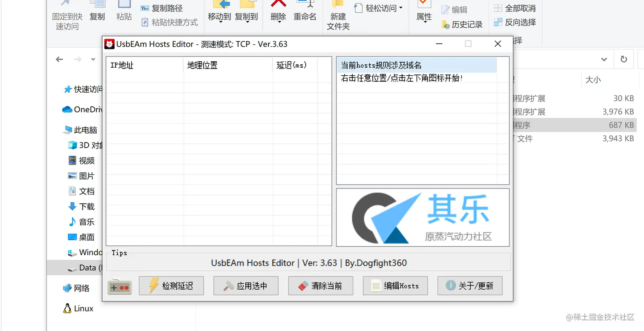Open 视频 folder in sidebar

click(81, 160)
